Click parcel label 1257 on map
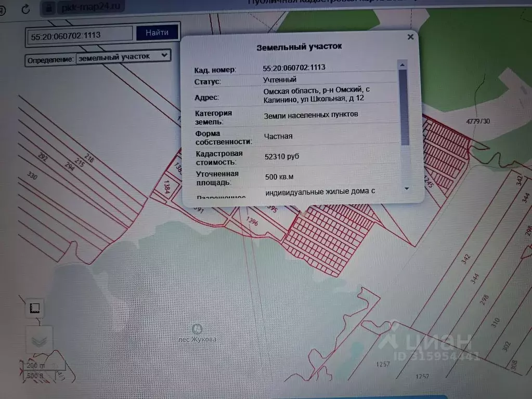Image resolution: width=532 pixels, height=399 pixels. (383, 364)
